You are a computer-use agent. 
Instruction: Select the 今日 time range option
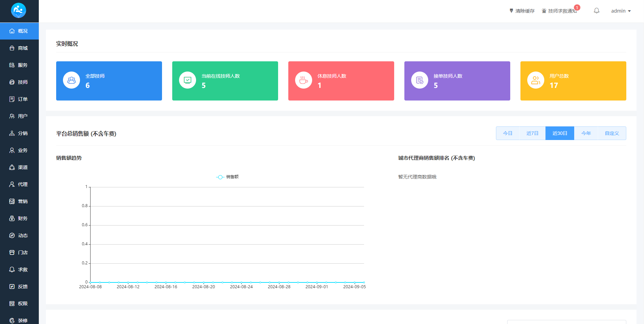pos(508,133)
